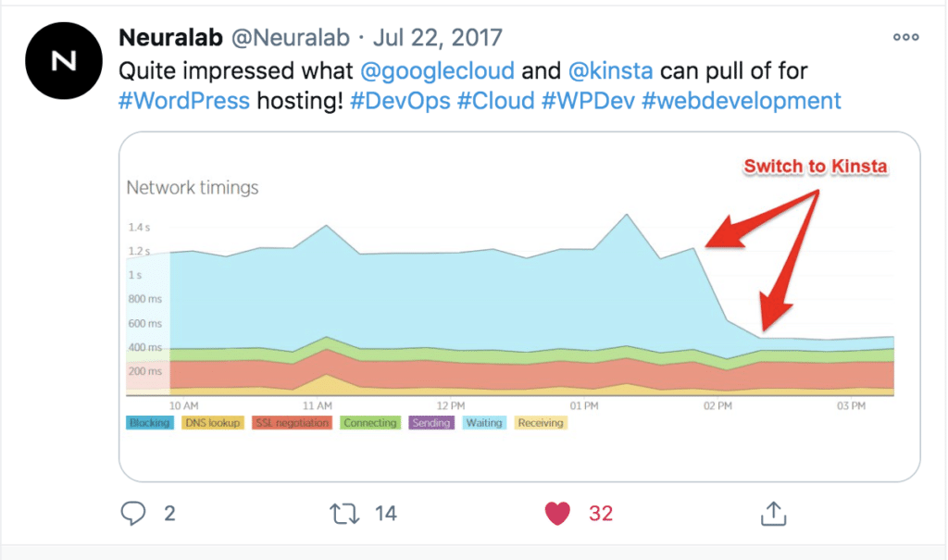Open the tweet options ellipsis icon
The width and height of the screenshot is (948, 560).
pos(904,36)
